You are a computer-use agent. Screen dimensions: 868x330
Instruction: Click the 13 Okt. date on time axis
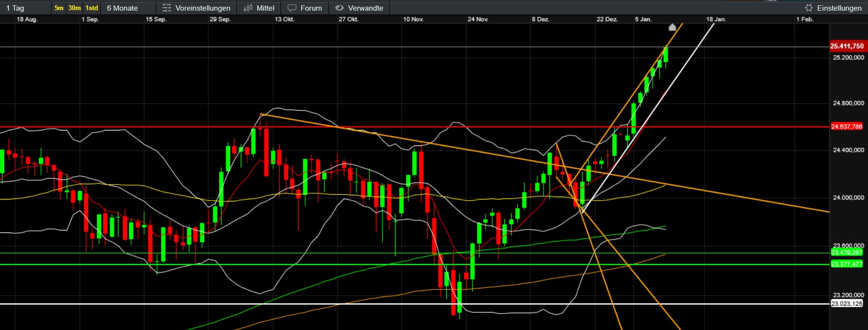(284, 19)
